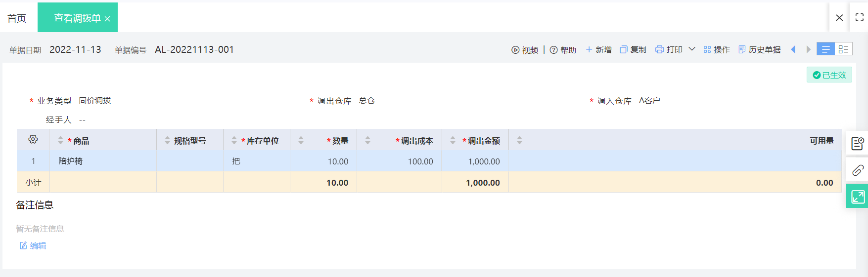The image size is (868, 277).
Task: Switch to the list layout view
Action: coord(825,49)
